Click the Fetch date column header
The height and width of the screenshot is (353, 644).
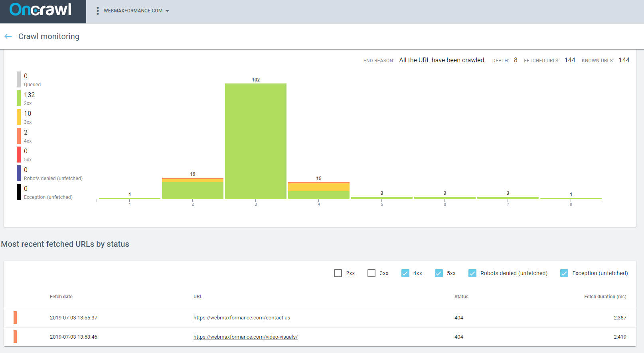[x=61, y=297]
